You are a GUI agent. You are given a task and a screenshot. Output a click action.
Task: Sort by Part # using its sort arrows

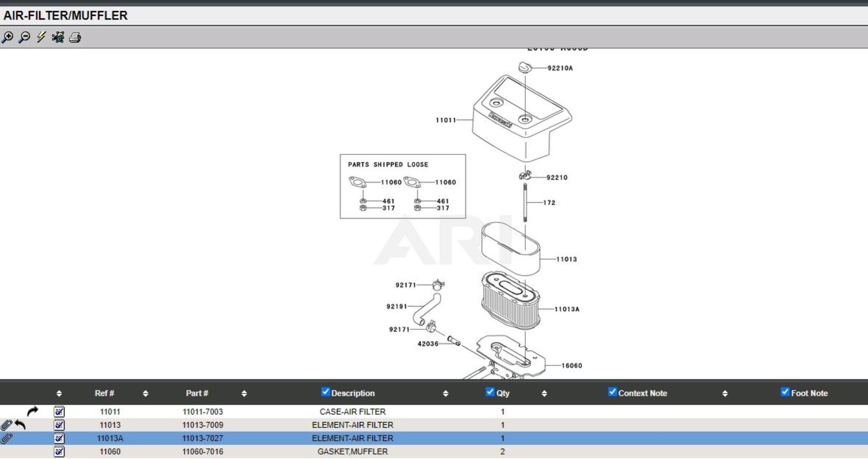(x=244, y=393)
